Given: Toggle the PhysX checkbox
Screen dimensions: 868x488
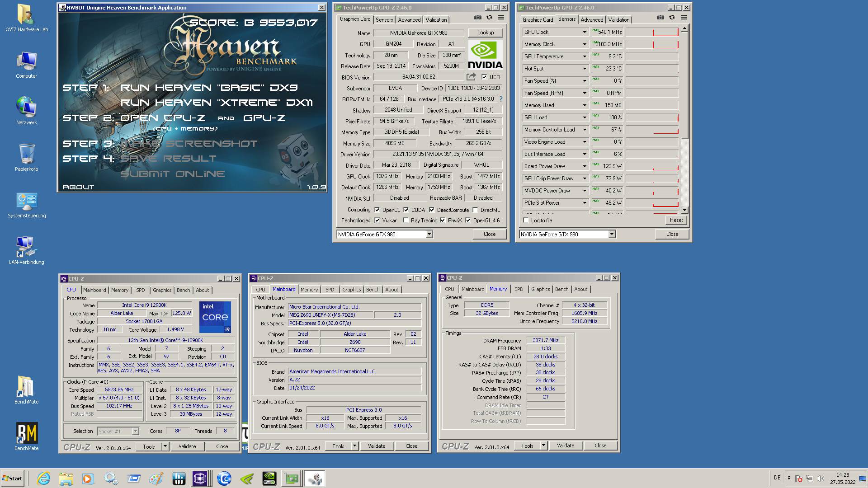Looking at the screenshot, I should point(443,220).
